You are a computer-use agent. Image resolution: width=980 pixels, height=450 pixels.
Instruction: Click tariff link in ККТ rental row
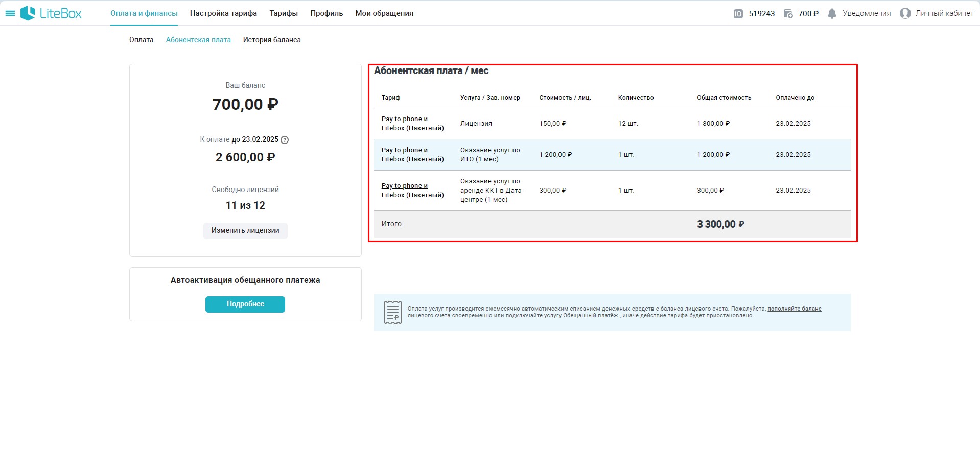[x=413, y=191]
